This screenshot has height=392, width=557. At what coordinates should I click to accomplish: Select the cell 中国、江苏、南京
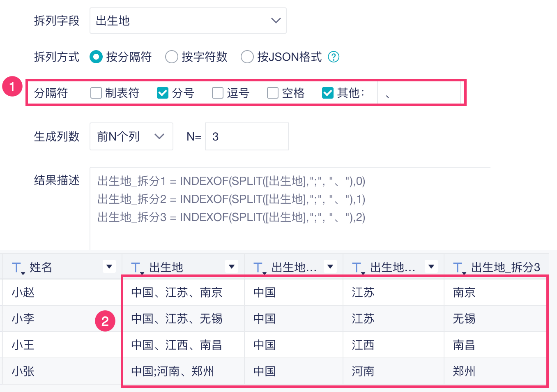pos(183,293)
